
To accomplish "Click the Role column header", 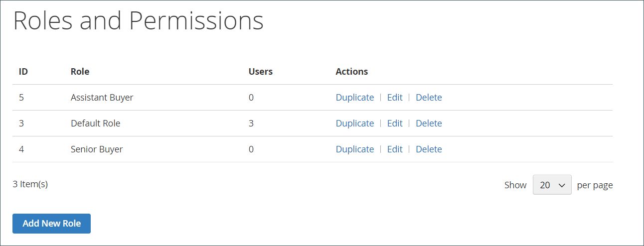I will 80,72.
